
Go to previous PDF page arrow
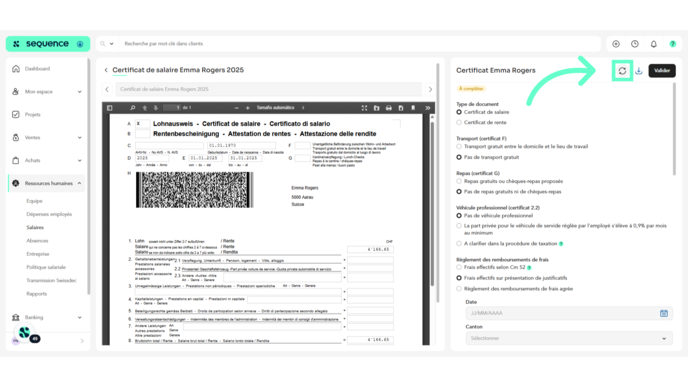click(144, 108)
